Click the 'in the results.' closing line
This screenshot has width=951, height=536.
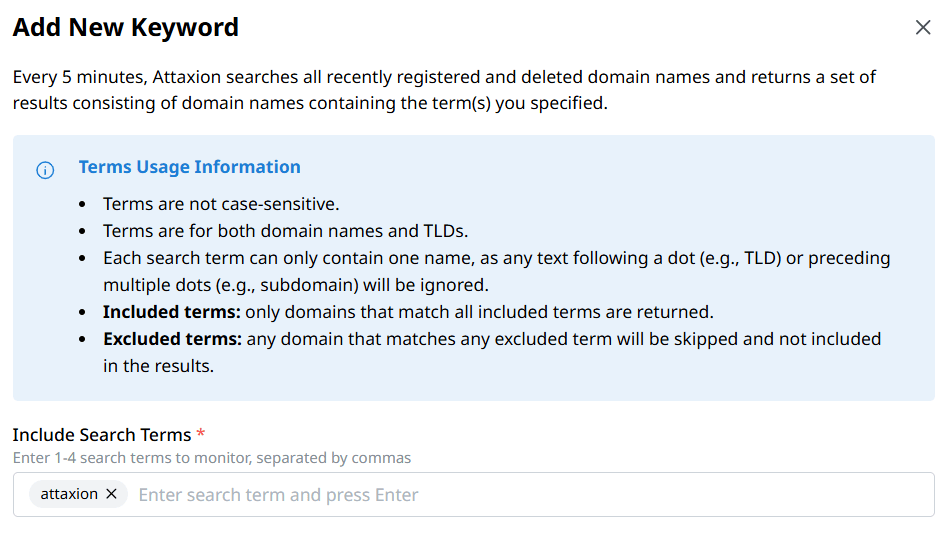coord(158,366)
